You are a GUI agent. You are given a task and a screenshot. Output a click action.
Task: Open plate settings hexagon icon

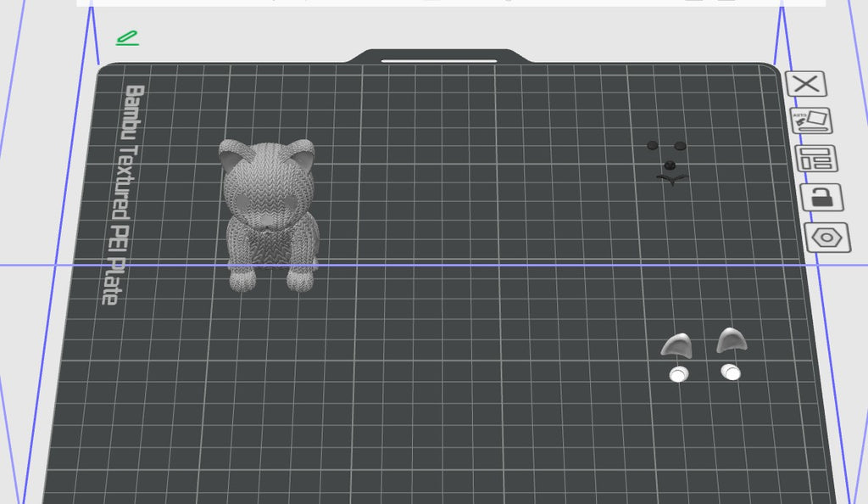827,238
